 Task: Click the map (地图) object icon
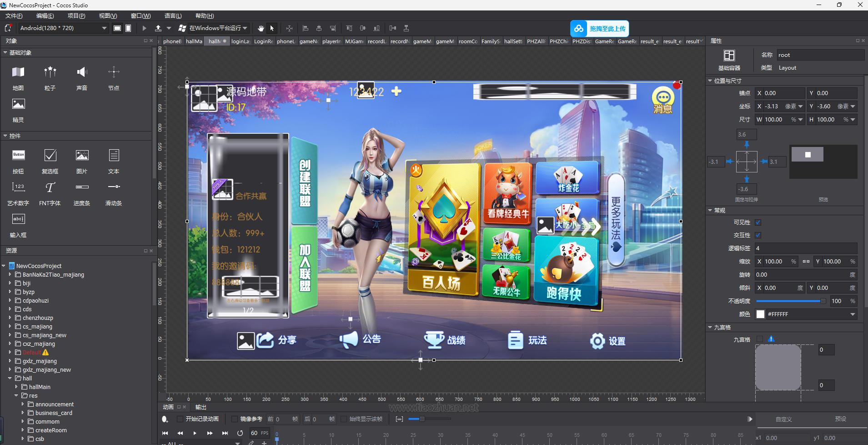pyautogui.click(x=18, y=72)
